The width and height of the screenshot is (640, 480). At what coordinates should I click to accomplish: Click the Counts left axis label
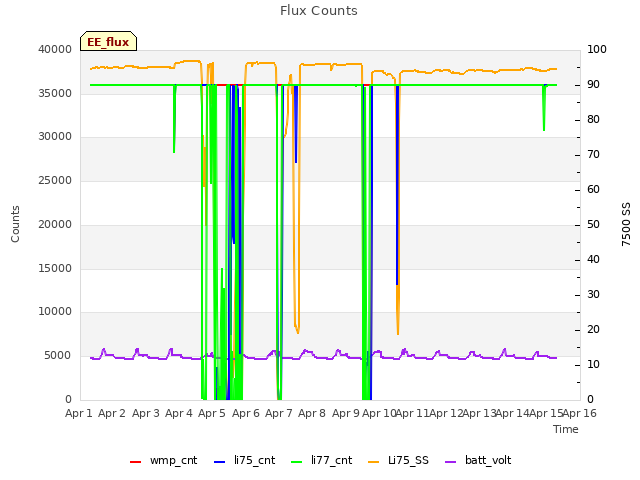tap(15, 224)
